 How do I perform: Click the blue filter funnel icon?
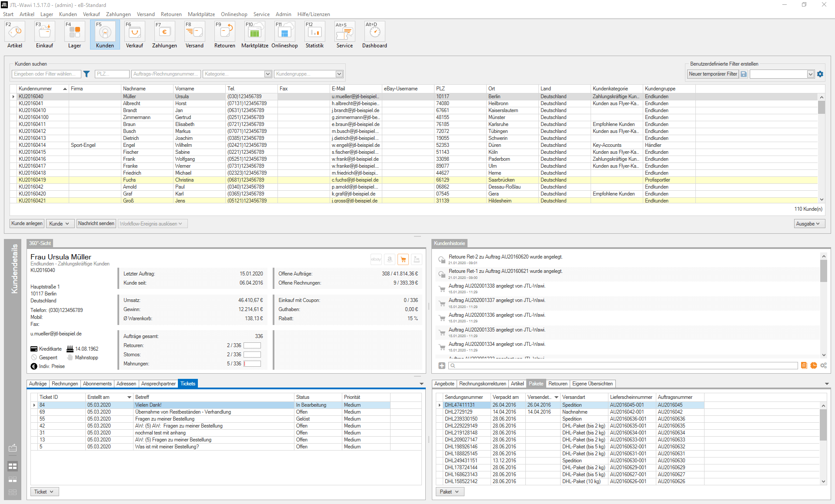click(87, 74)
